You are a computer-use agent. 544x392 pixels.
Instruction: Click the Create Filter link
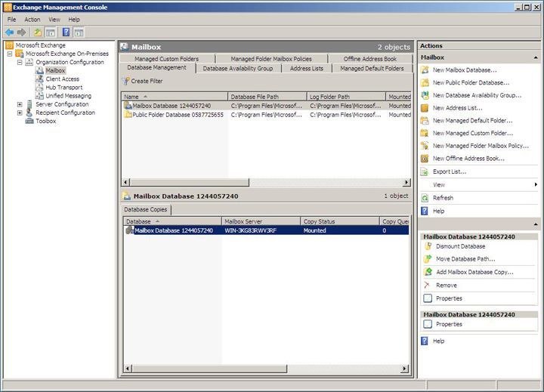point(147,81)
